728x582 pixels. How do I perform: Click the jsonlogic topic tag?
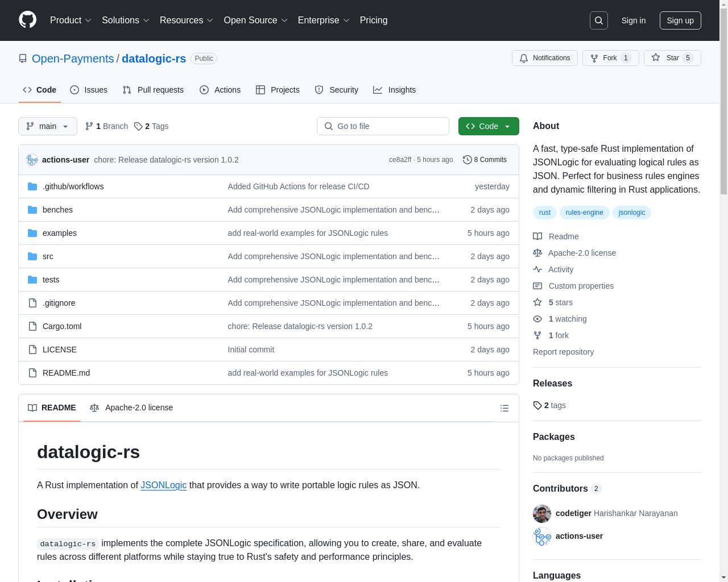(x=632, y=213)
